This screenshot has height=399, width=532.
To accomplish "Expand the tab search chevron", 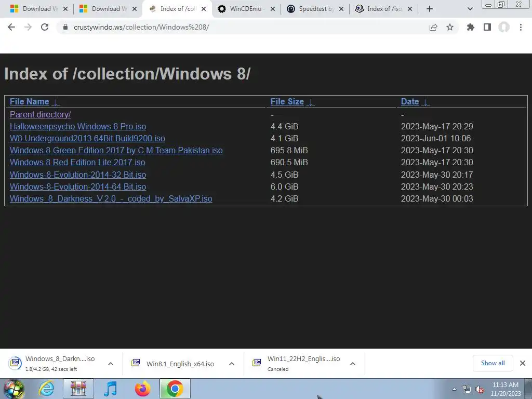I will point(470,9).
